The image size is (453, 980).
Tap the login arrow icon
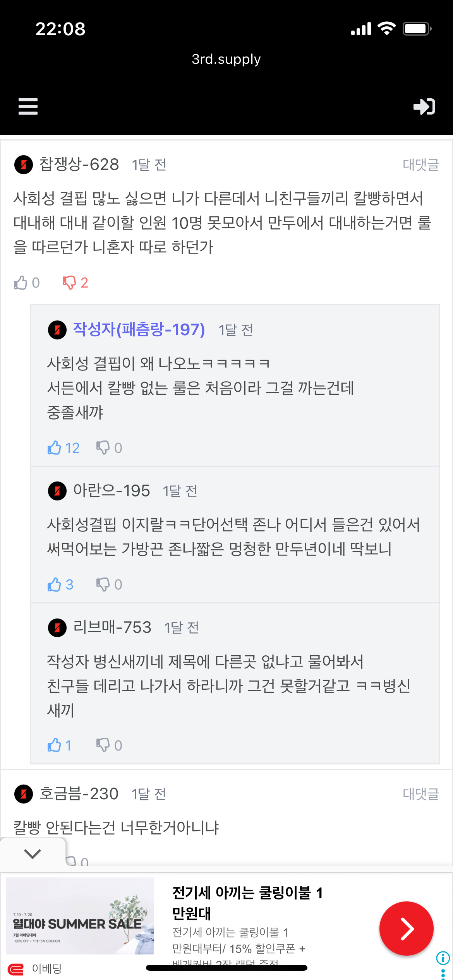(x=424, y=106)
